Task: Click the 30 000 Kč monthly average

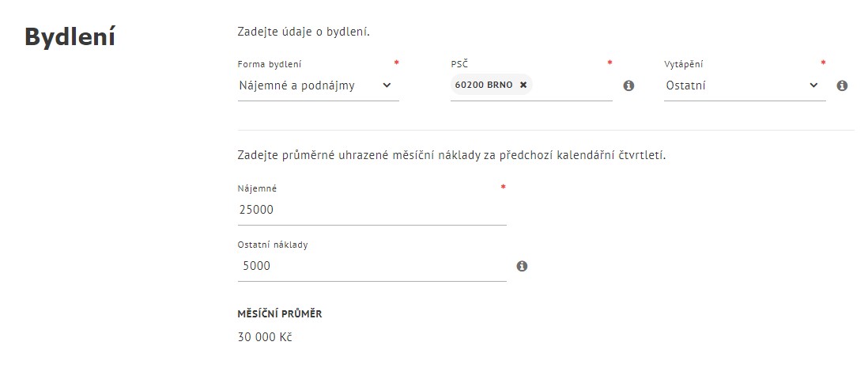Action: [265, 336]
